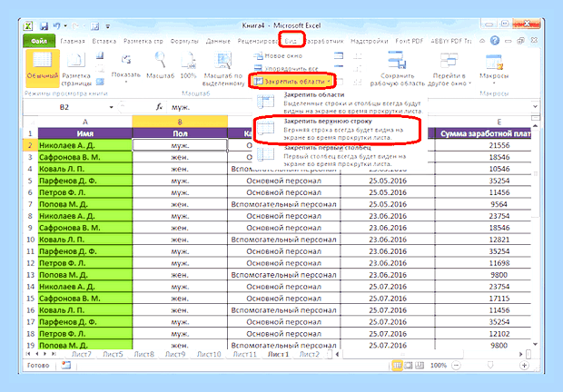
Task: Click the Save icon in quick access toolbar
Action: click(44, 26)
